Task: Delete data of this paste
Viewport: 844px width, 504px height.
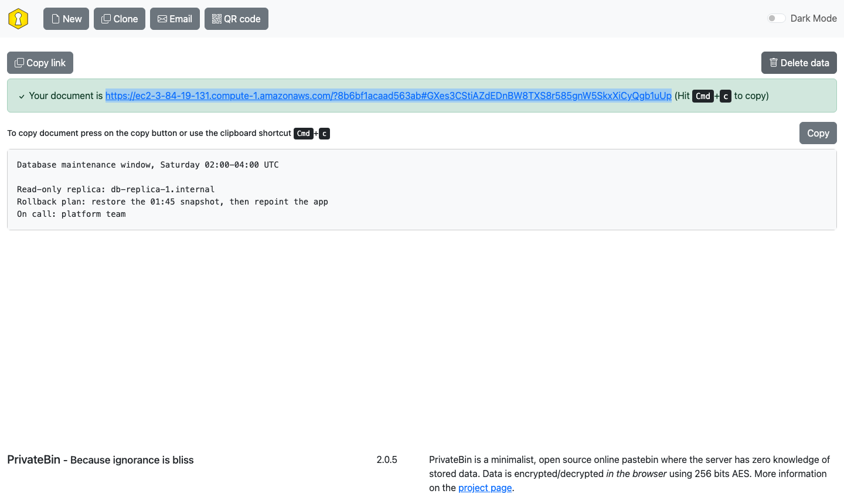Action: click(799, 63)
